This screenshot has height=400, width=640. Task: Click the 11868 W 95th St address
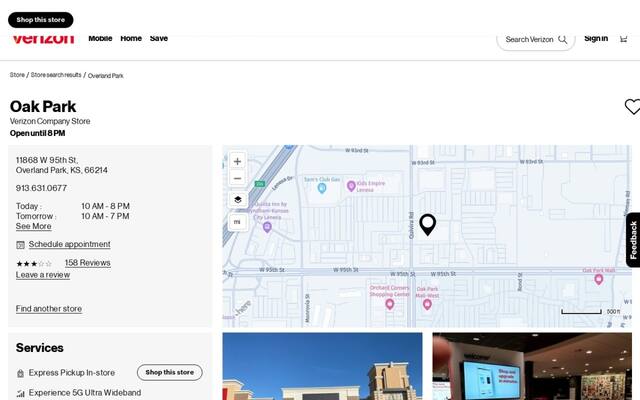pos(62,165)
